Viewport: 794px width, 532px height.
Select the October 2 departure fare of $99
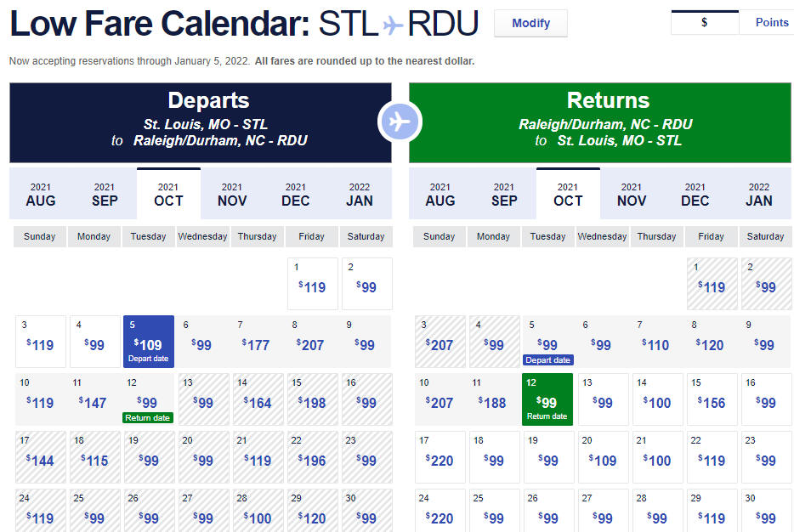367,284
